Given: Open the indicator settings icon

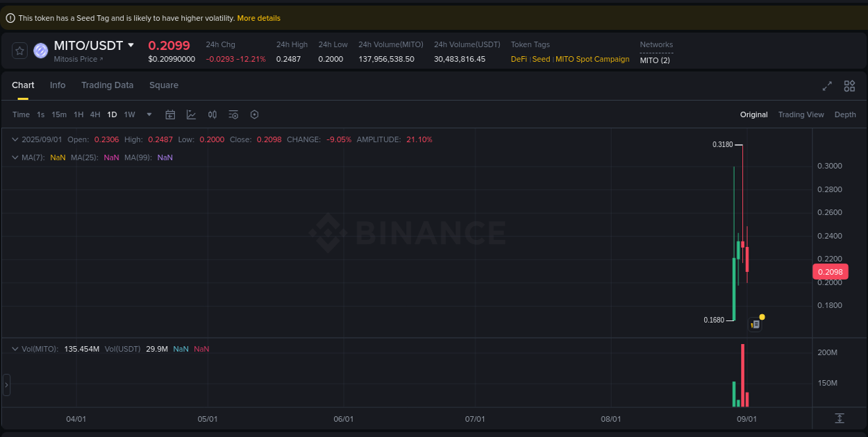Looking at the screenshot, I should [233, 114].
